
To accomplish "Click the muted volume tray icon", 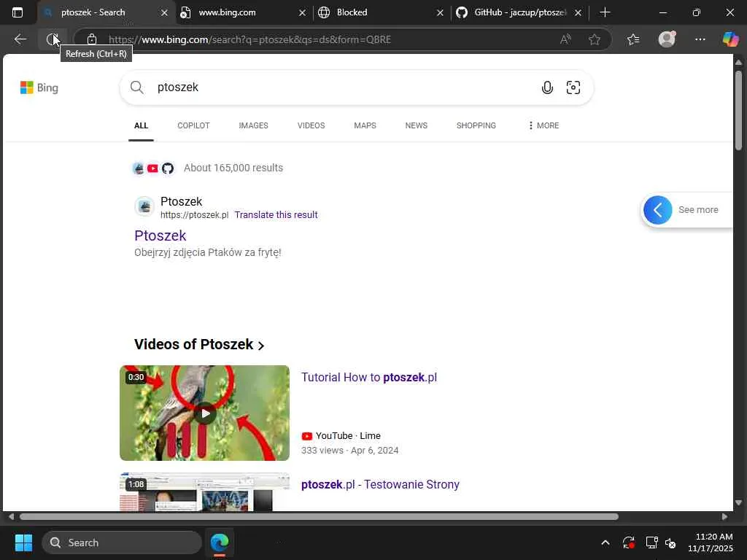I will [x=671, y=542].
